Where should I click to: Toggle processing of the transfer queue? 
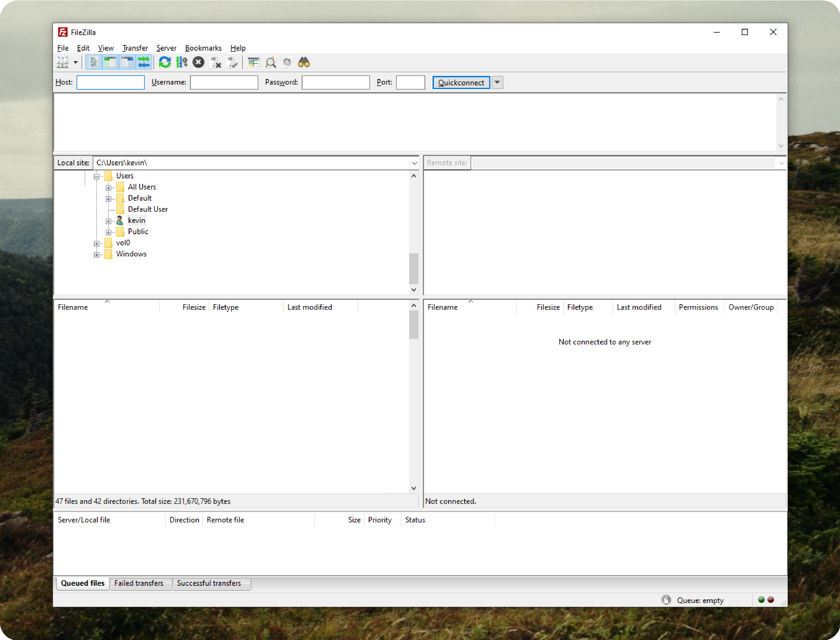tap(181, 62)
